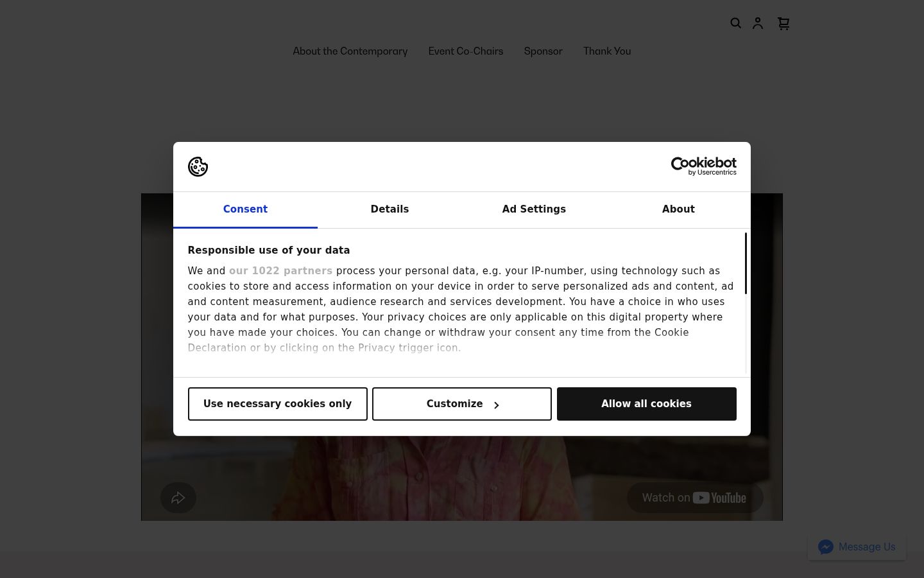The image size is (924, 578).
Task: Expand Customize cookie options via chevron
Action: (x=496, y=405)
